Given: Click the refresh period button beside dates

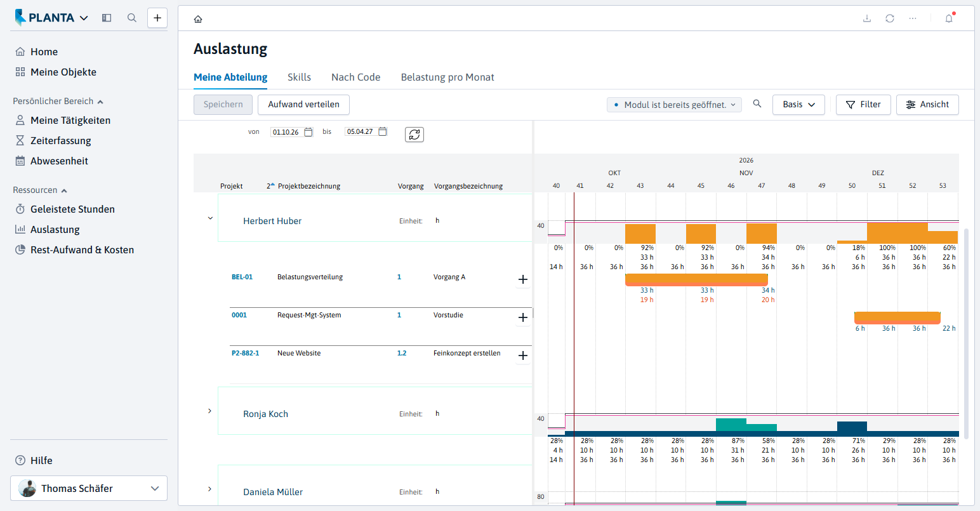Looking at the screenshot, I should click(414, 135).
